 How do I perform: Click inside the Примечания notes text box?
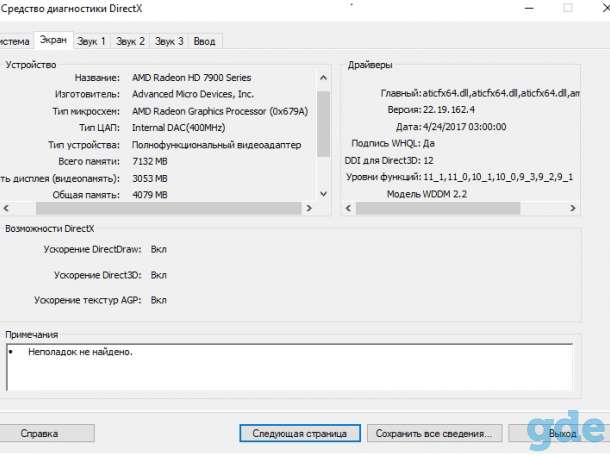click(x=290, y=368)
